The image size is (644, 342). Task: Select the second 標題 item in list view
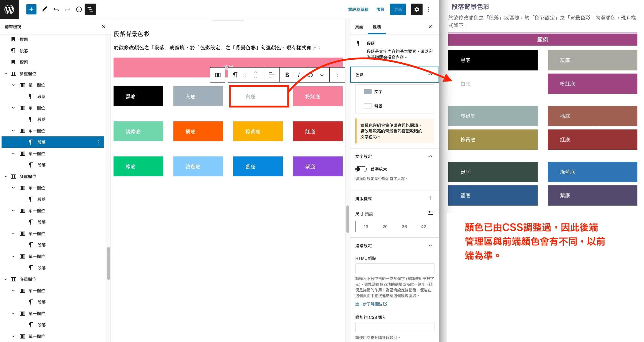click(x=53, y=62)
